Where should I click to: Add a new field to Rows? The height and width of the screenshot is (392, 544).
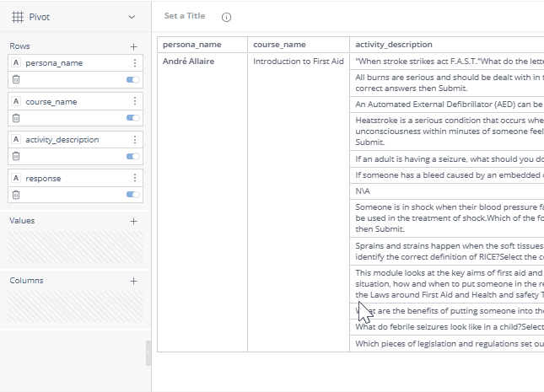[133, 46]
